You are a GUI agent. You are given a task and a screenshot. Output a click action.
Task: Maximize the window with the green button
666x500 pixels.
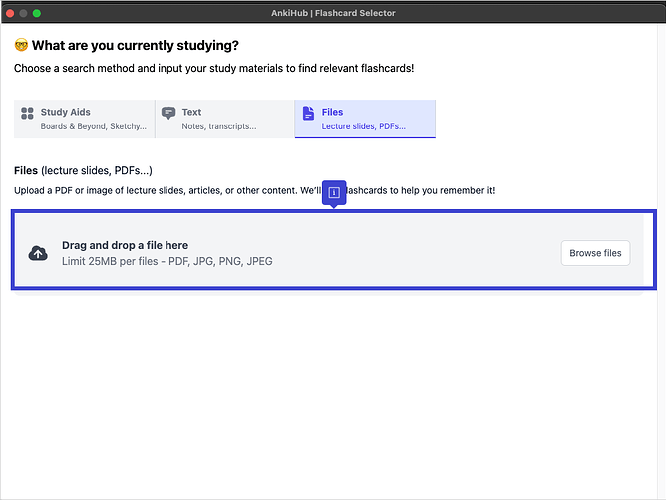point(37,13)
